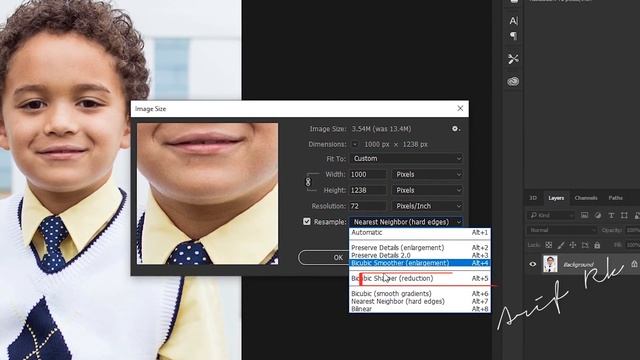Open the layer Kind filter dropdown
Viewport: 640px width, 360px height.
551,215
